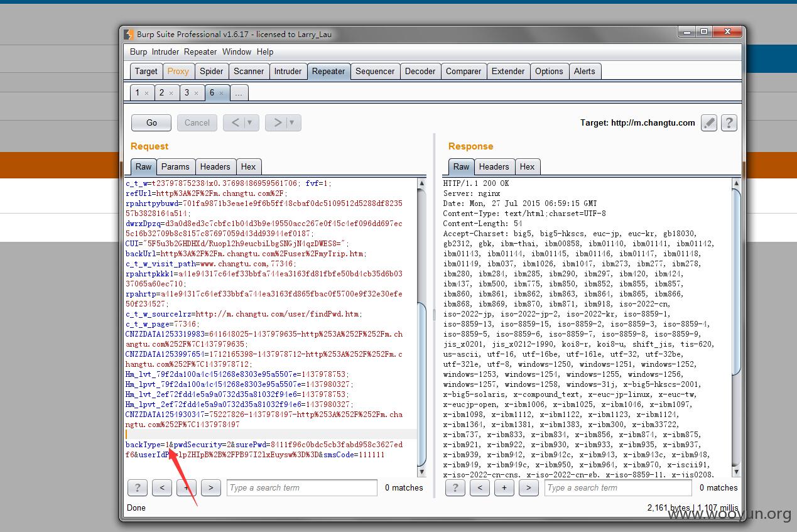This screenshot has width=797, height=532.
Task: Open response search help button
Action: point(455,487)
